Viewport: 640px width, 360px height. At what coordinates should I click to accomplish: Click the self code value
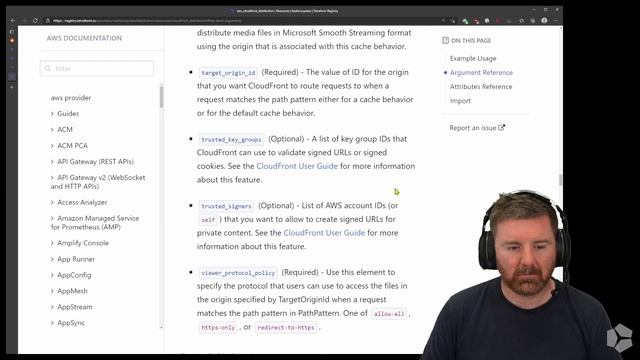click(208, 220)
